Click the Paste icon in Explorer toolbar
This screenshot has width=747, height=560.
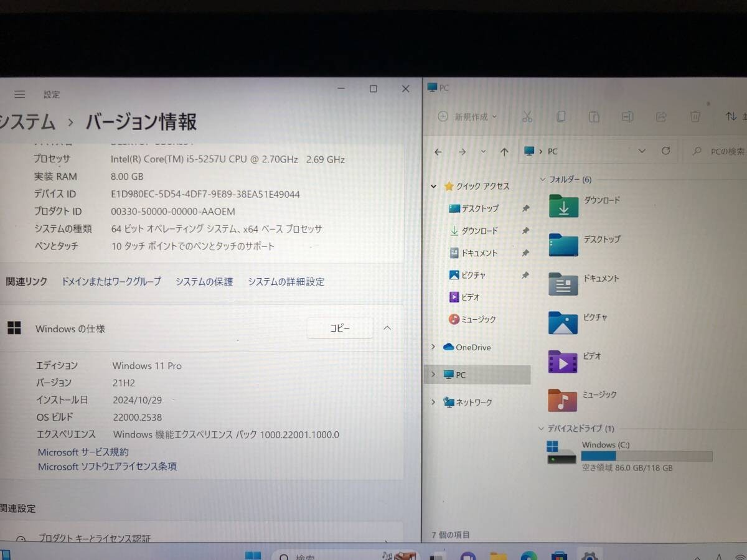tap(594, 116)
